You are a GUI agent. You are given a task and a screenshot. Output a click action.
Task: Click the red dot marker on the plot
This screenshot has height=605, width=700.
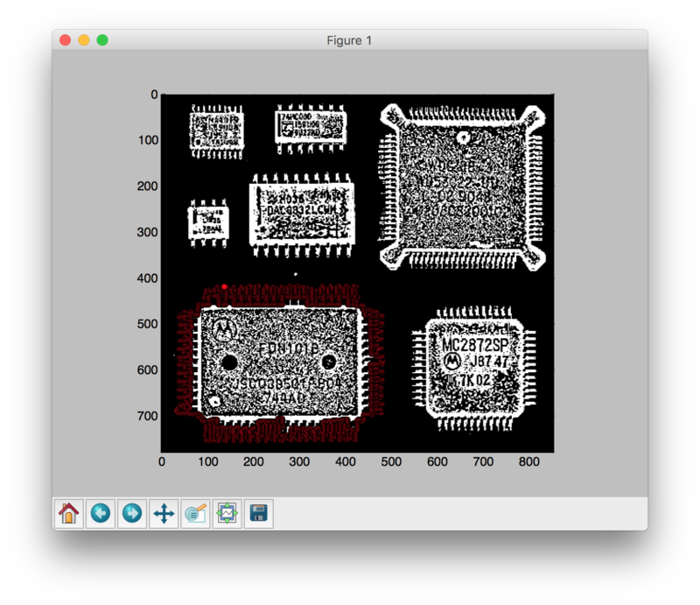[224, 287]
